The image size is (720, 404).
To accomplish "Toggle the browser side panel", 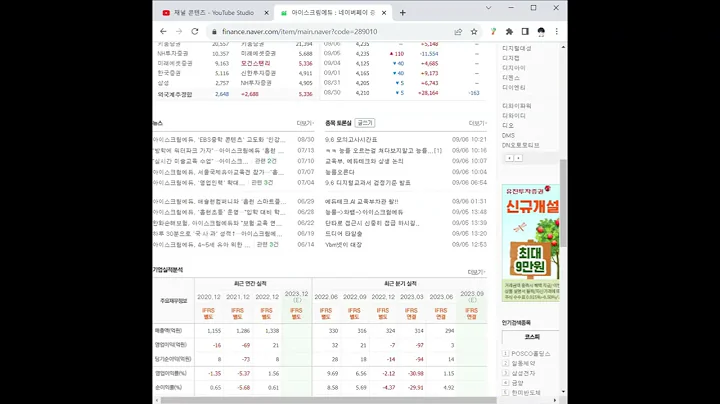I will (x=525, y=32).
